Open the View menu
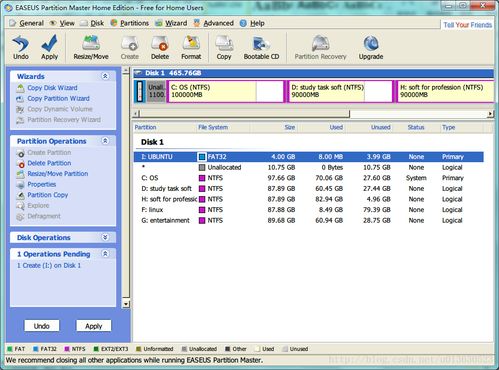499x370 pixels. coord(62,23)
